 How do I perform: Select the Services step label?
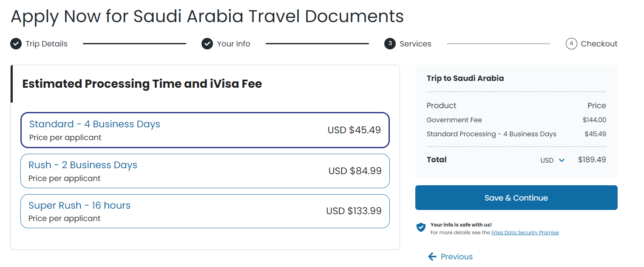click(415, 43)
